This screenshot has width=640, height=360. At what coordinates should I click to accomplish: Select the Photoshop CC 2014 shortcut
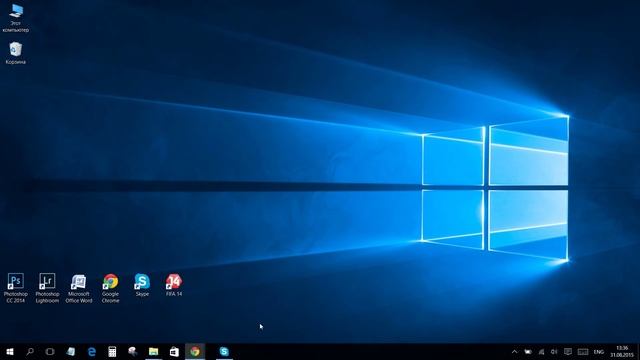coord(16,288)
